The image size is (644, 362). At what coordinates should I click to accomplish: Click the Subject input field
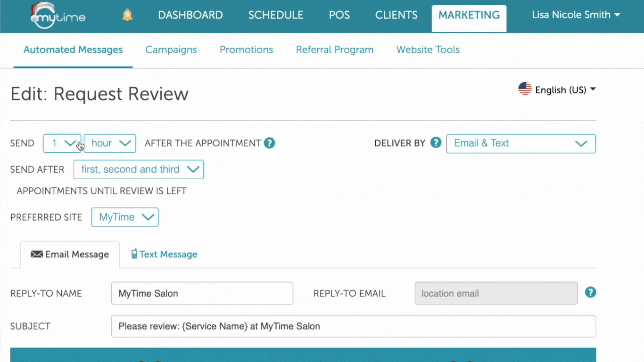tap(354, 326)
